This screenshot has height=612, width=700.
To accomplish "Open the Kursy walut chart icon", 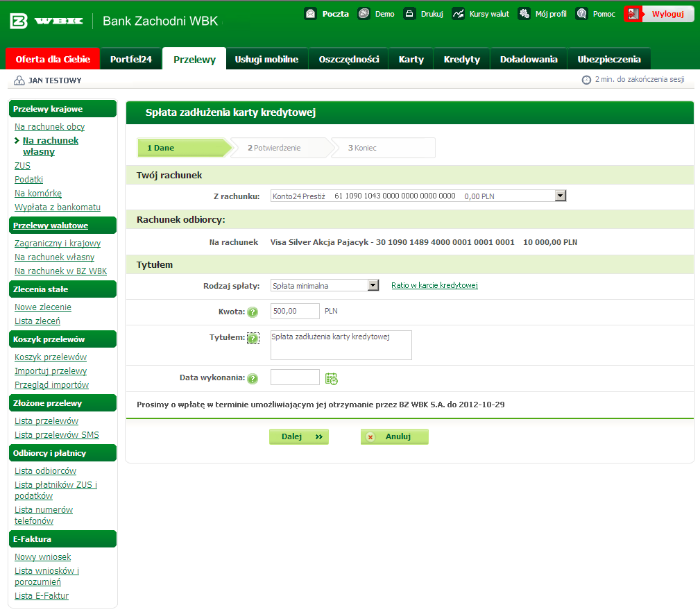I will click(458, 14).
